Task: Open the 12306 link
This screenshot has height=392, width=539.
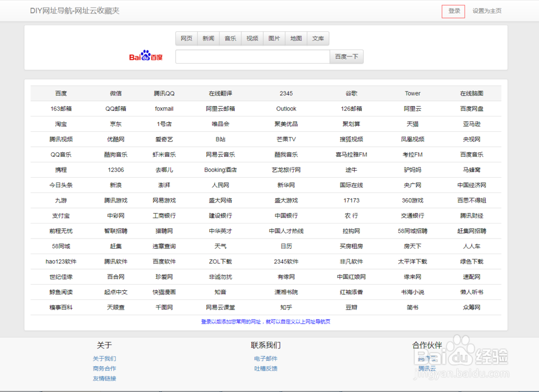Action: [x=116, y=170]
